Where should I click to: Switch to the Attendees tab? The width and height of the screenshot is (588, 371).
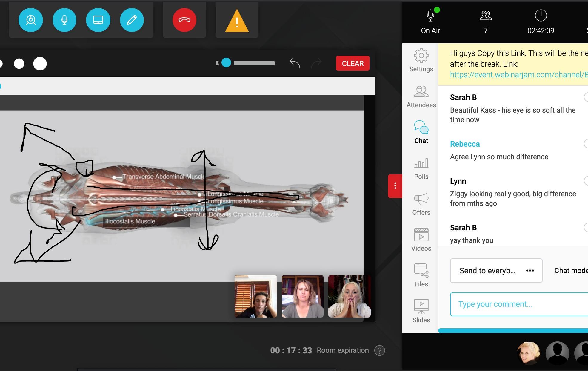[421, 96]
